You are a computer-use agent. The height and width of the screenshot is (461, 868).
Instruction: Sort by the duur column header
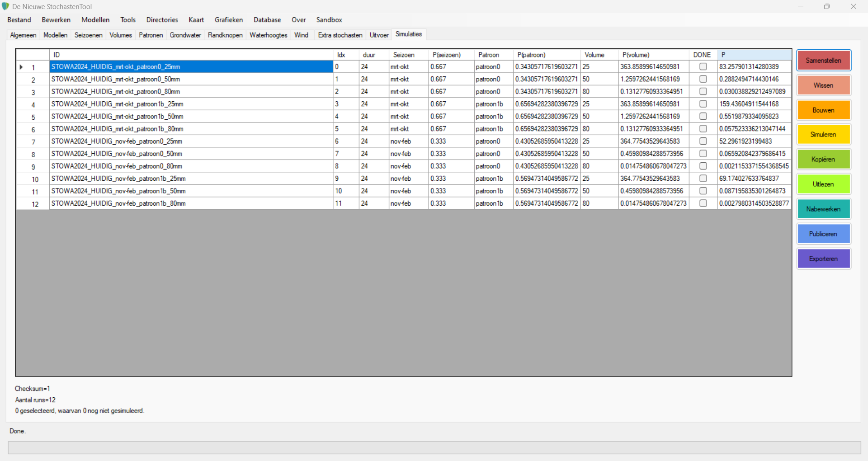tap(374, 55)
